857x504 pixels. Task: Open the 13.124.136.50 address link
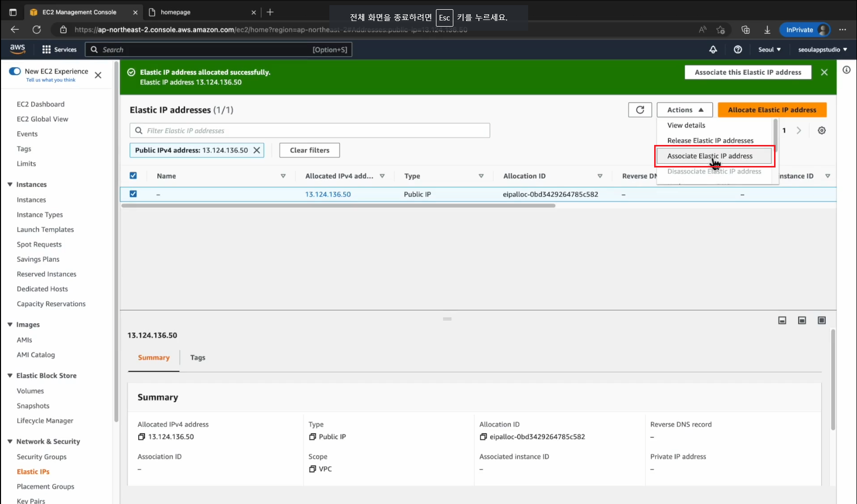click(x=328, y=194)
